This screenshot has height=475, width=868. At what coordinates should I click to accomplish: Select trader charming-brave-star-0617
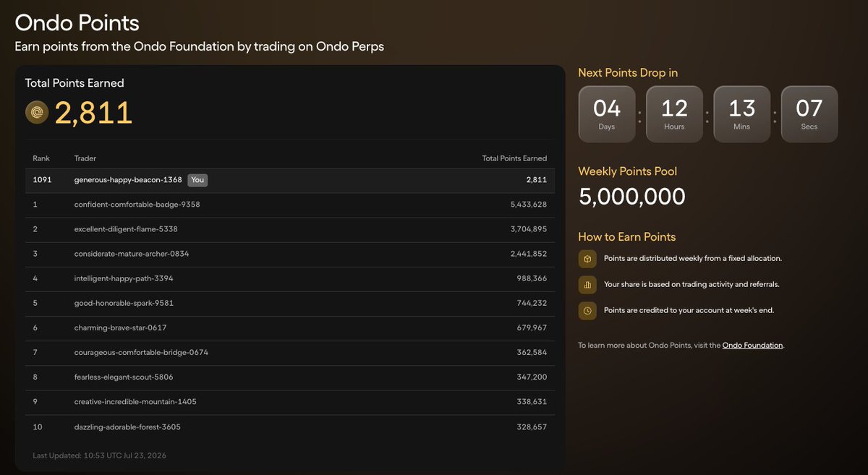pyautogui.click(x=120, y=328)
